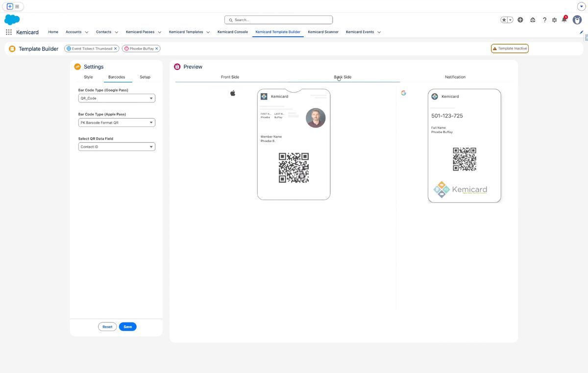Viewport: 588px width, 373px height.
Task: Switch to the Style settings tab
Action: click(x=88, y=77)
